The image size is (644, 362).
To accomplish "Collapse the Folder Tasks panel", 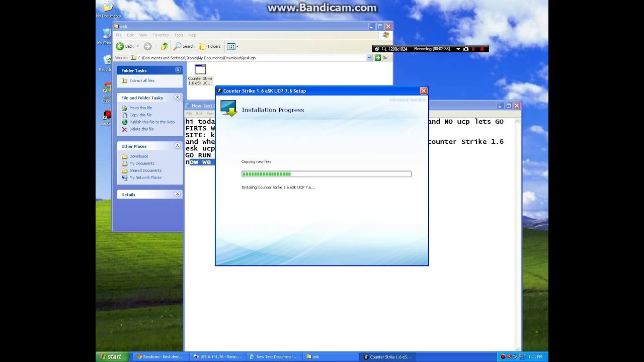I will pyautogui.click(x=178, y=70).
